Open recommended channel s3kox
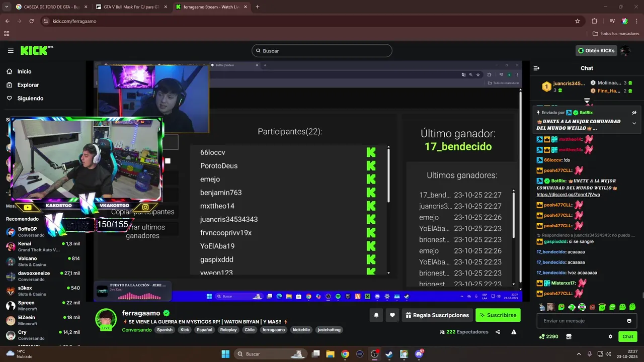644x362 pixels. coord(43,291)
